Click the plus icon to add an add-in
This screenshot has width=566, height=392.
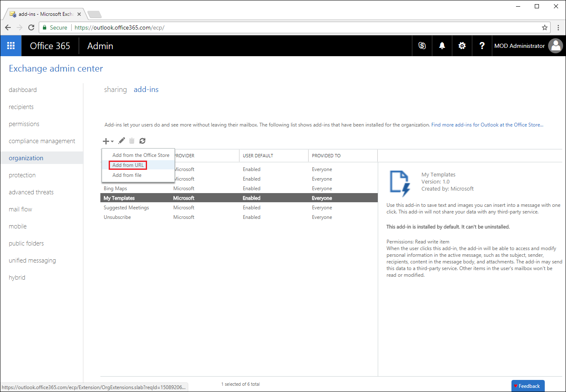click(x=106, y=141)
